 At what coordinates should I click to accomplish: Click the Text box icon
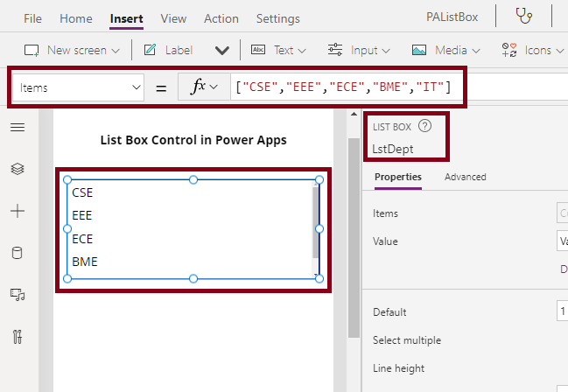(x=258, y=50)
